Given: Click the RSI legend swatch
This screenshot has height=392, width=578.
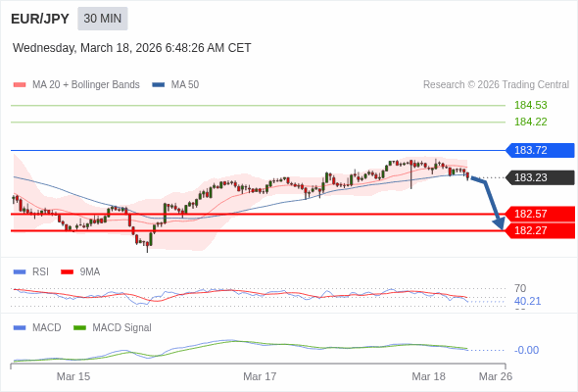Looking at the screenshot, I should [x=20, y=272].
